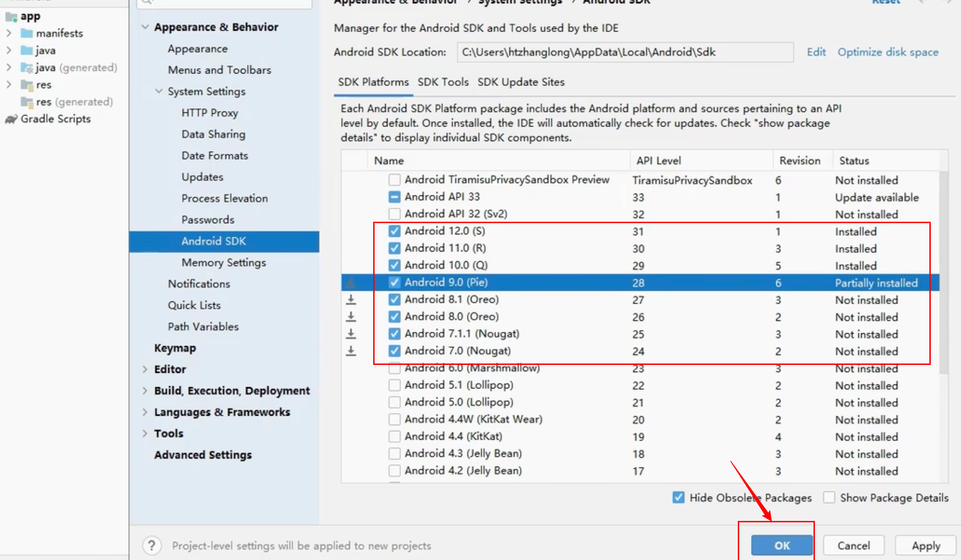Uncheck the Android 10.0 (Q) checkbox
Screen dimensions: 961x560
394,265
